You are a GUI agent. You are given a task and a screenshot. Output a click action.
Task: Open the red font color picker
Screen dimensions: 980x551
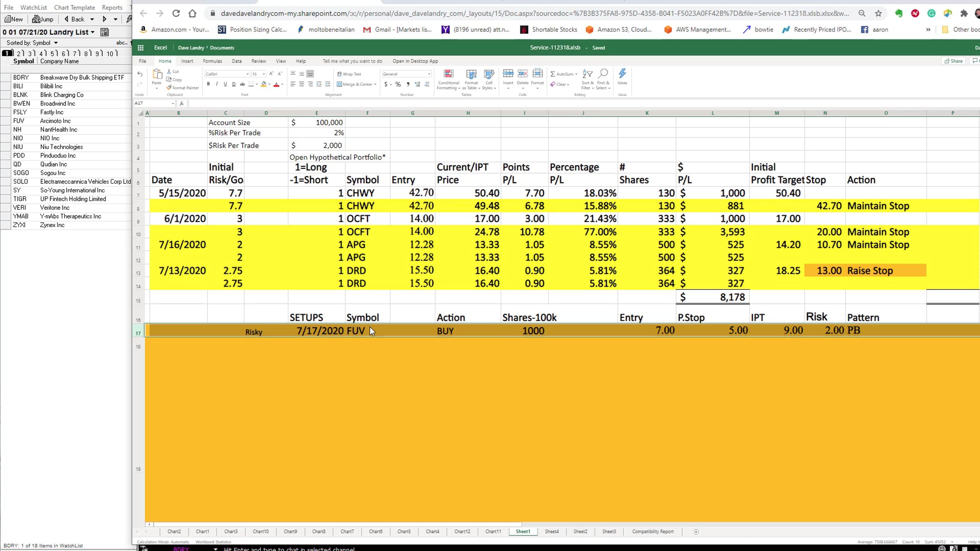(276, 84)
